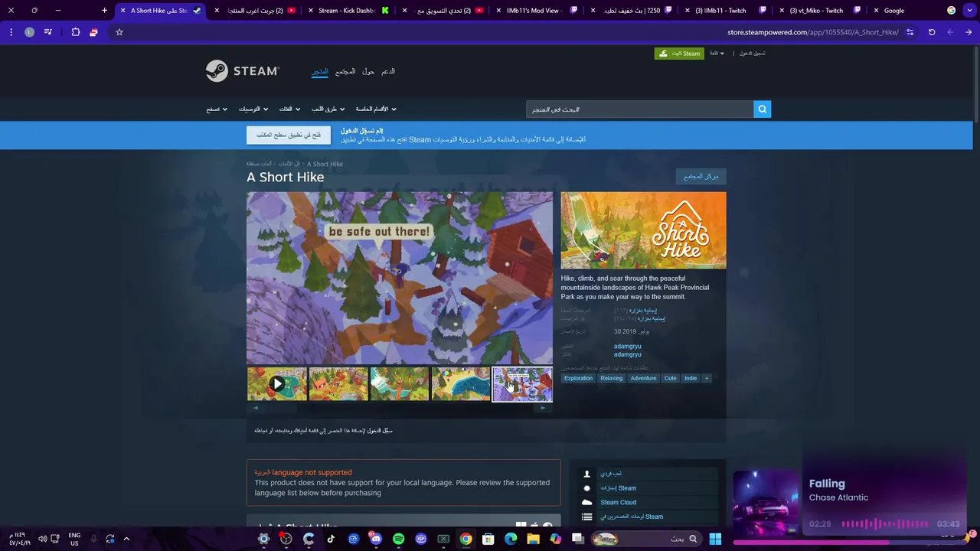Click the Cute tag
The height and width of the screenshot is (551, 980).
pos(671,378)
